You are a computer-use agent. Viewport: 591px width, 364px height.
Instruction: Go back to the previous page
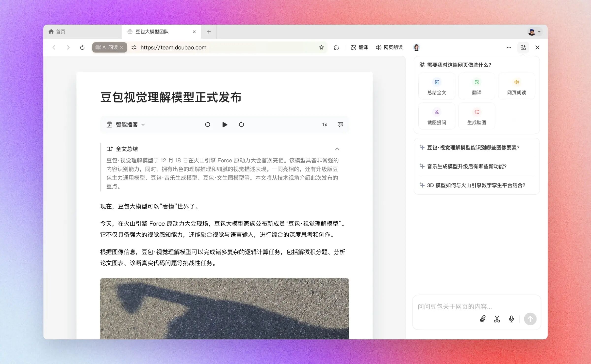coord(54,47)
